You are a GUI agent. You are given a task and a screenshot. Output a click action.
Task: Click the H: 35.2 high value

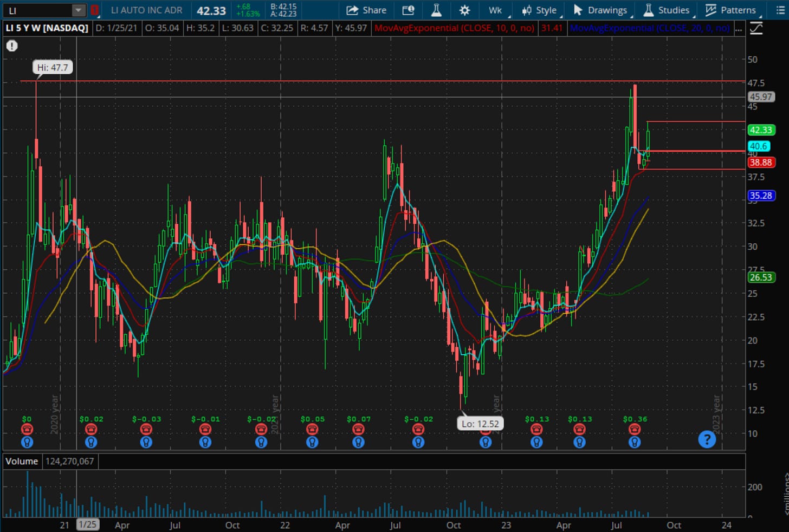pos(200,28)
